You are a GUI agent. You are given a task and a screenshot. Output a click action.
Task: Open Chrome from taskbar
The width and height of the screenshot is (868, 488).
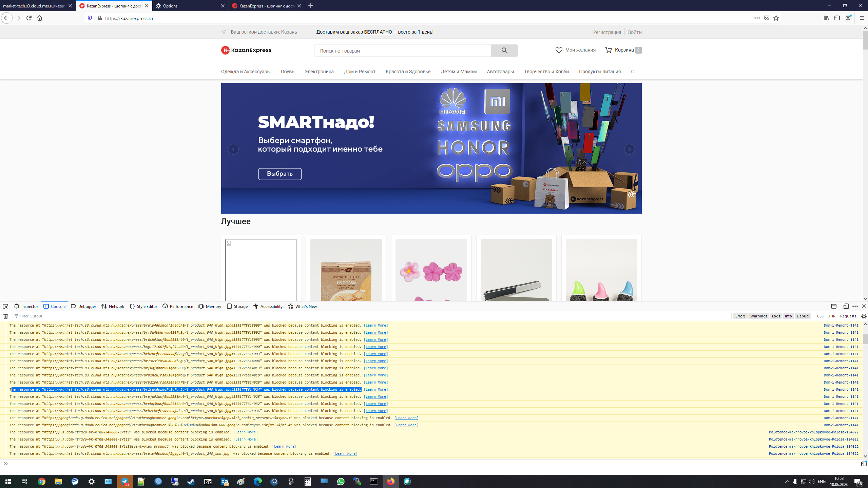tap(41, 481)
